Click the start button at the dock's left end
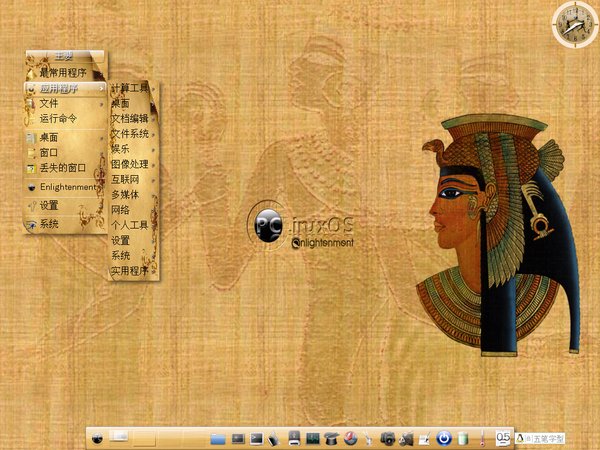 [96, 438]
